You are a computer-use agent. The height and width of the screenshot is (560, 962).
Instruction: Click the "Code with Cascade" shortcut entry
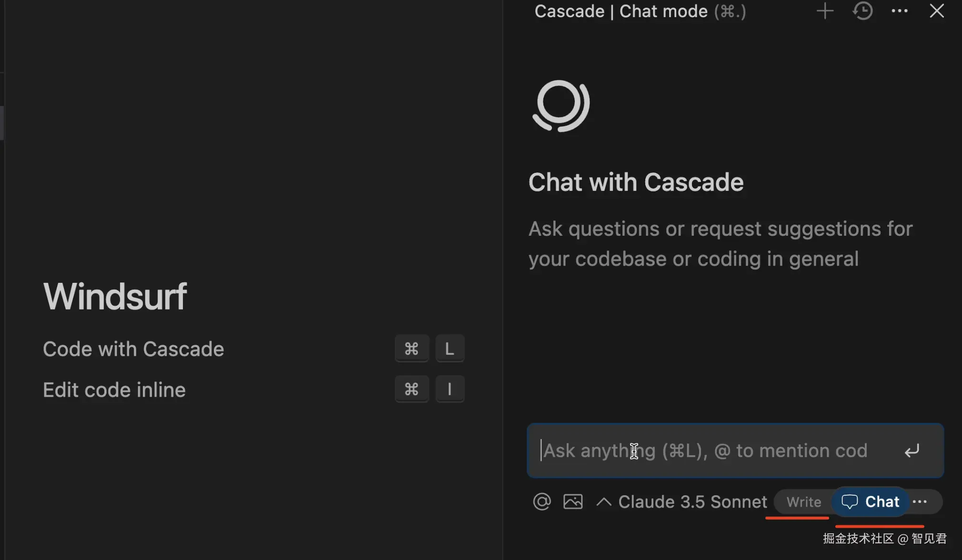[133, 349]
